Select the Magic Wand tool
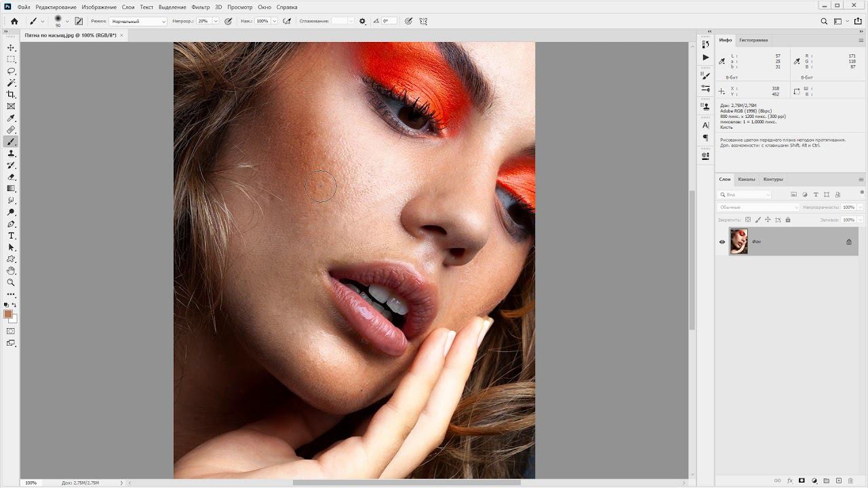The image size is (868, 488). (x=11, y=83)
